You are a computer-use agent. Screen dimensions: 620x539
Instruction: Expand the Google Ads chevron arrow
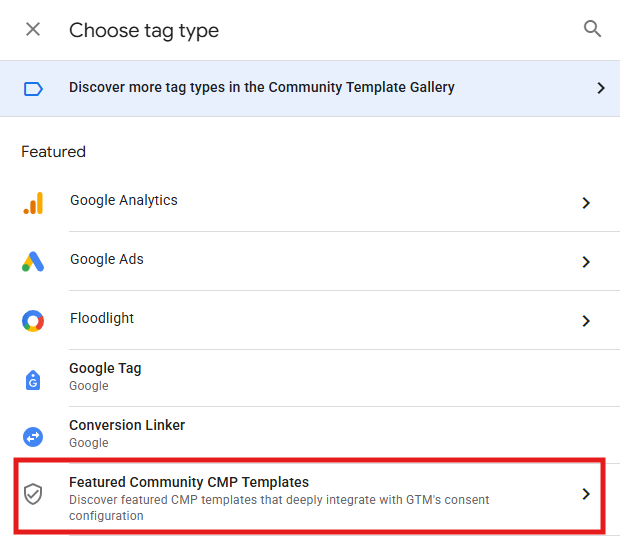[586, 262]
